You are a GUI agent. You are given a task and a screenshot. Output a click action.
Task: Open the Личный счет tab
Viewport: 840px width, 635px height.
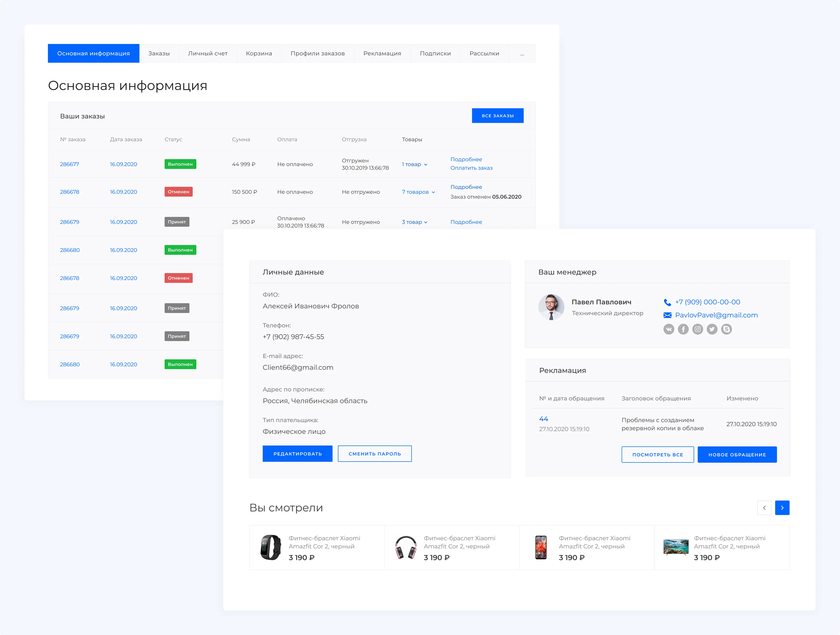207,53
